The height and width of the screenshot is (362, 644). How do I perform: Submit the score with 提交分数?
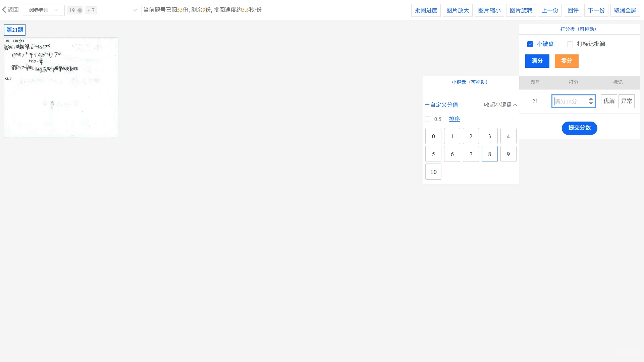(579, 128)
